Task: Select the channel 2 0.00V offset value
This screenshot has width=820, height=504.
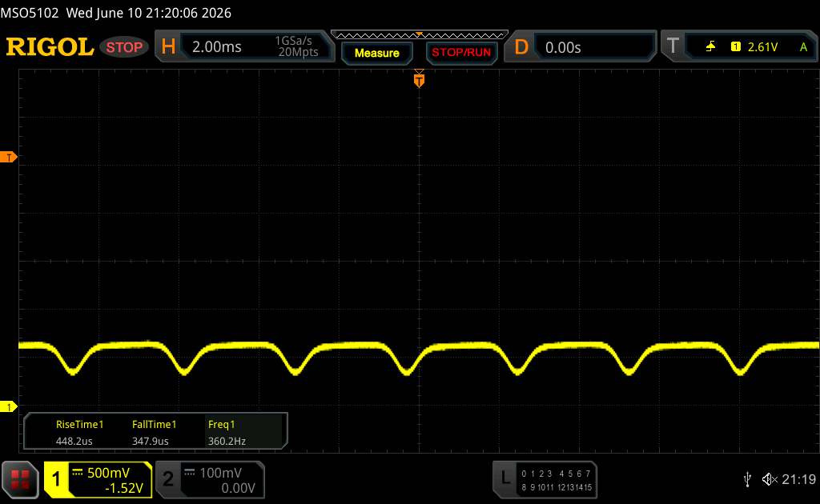Action: click(238, 488)
